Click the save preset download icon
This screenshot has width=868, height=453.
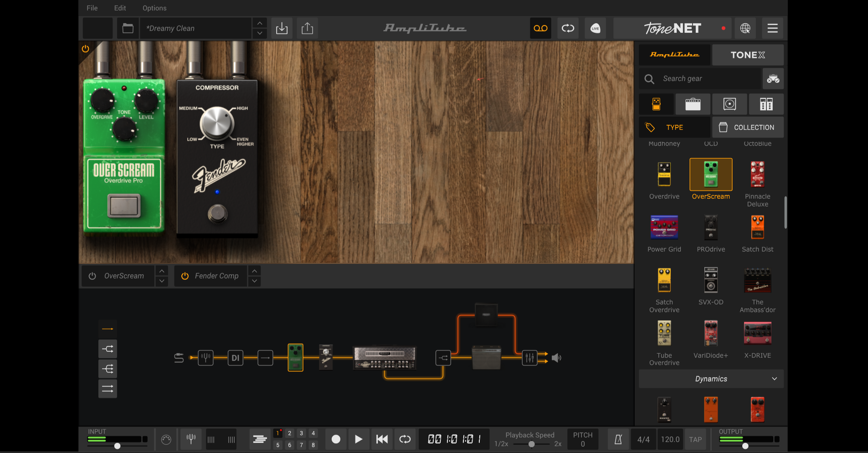[282, 28]
